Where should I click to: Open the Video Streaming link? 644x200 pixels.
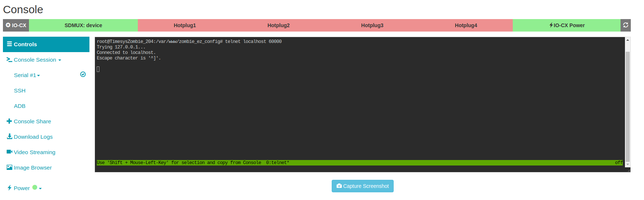34,152
